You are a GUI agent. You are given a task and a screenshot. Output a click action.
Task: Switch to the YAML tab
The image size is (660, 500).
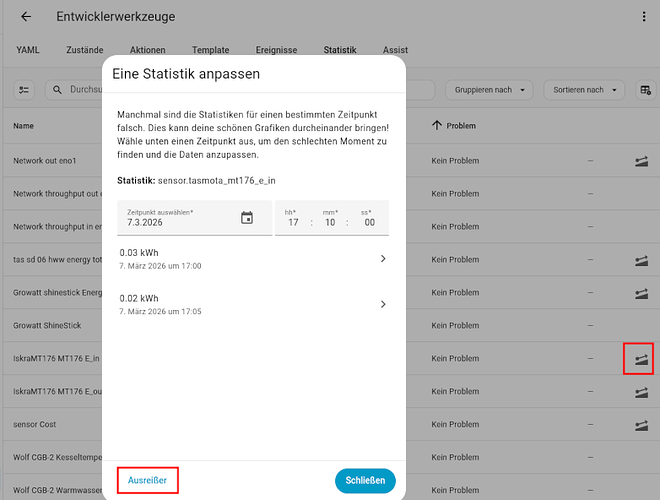click(28, 49)
